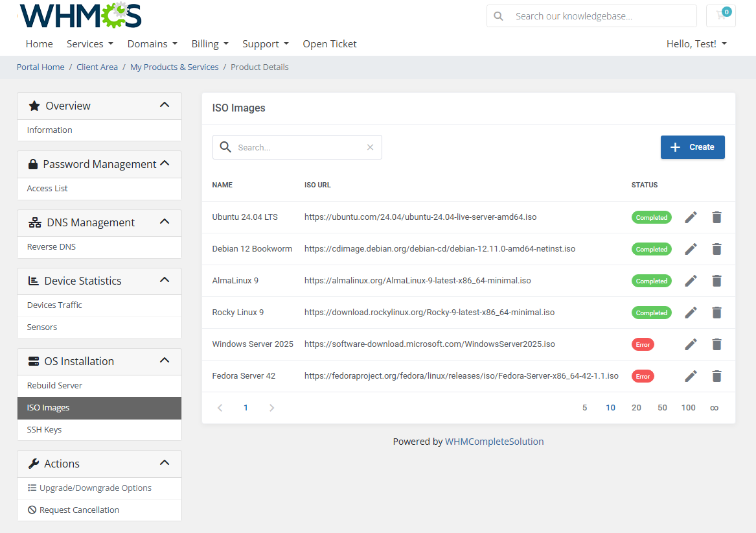Click Request Cancellation
Screen dimensions: 756x533
pos(99,510)
